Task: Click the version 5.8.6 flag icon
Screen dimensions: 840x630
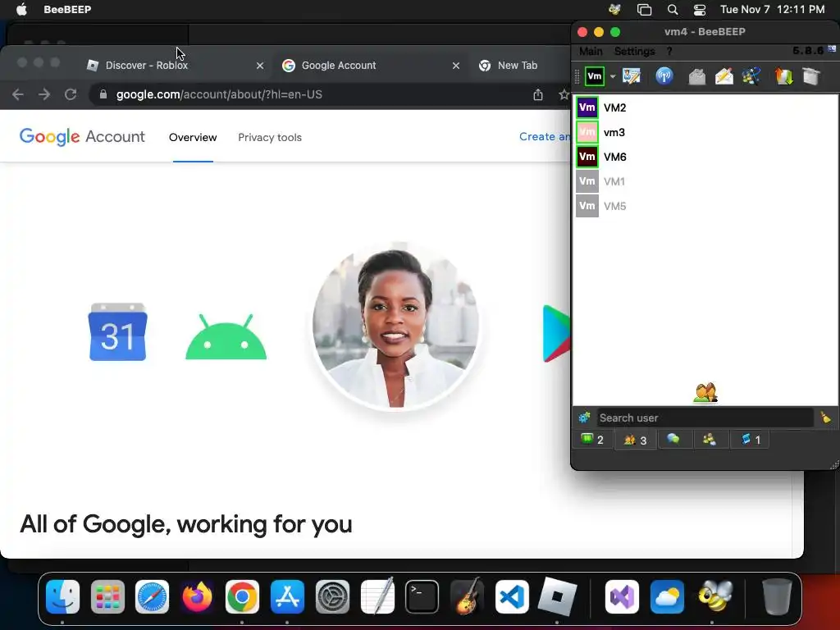Action: click(832, 49)
